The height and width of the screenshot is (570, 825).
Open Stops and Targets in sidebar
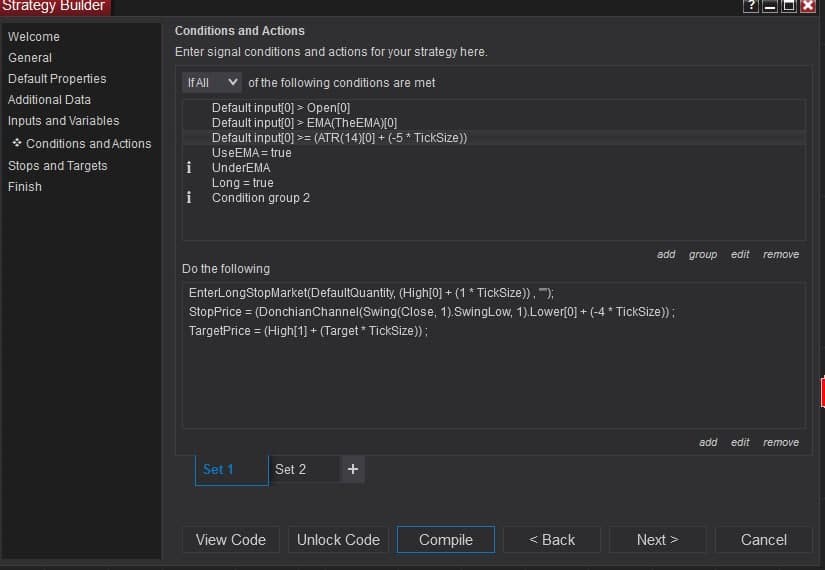(x=58, y=165)
